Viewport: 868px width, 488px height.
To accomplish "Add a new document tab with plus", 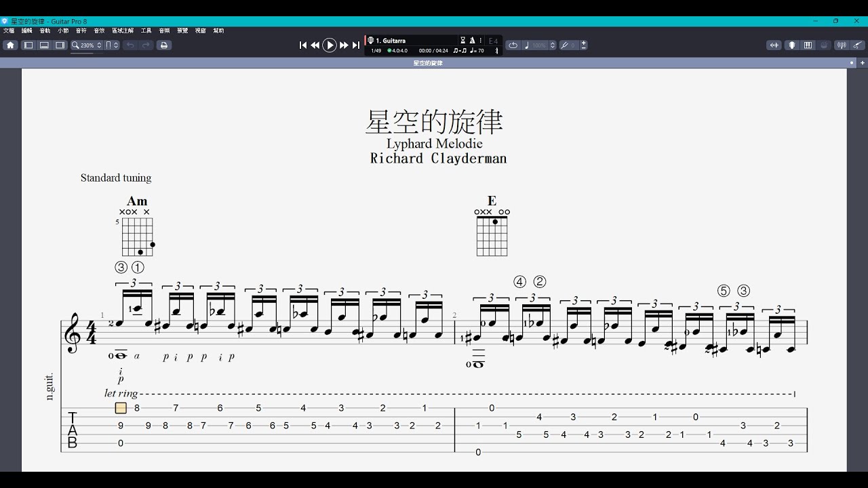I will point(863,63).
